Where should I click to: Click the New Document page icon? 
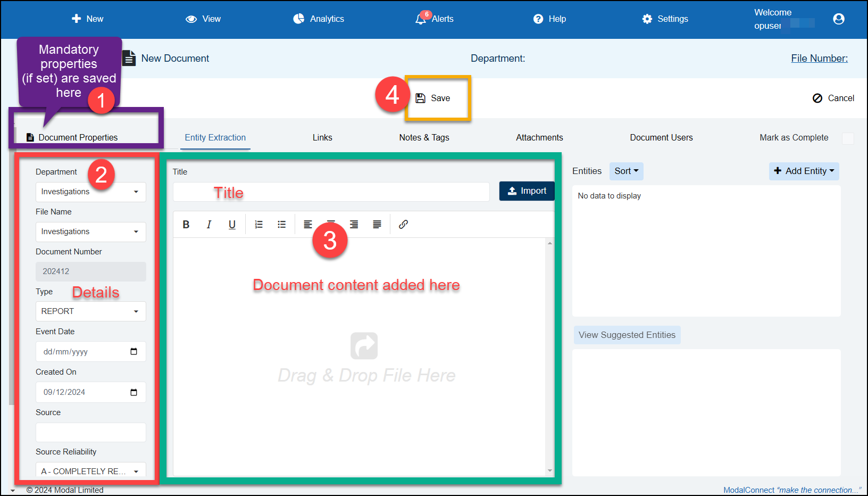tap(129, 58)
